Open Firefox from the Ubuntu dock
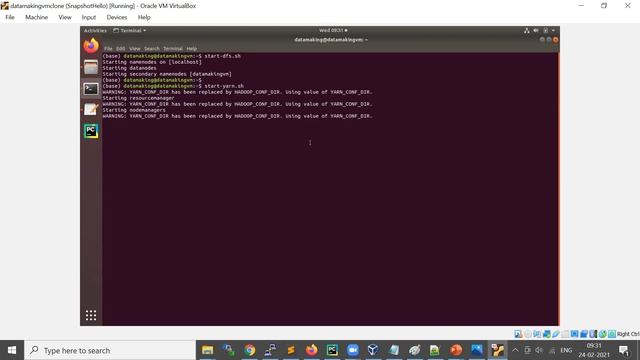The width and height of the screenshot is (640, 360). (x=91, y=45)
